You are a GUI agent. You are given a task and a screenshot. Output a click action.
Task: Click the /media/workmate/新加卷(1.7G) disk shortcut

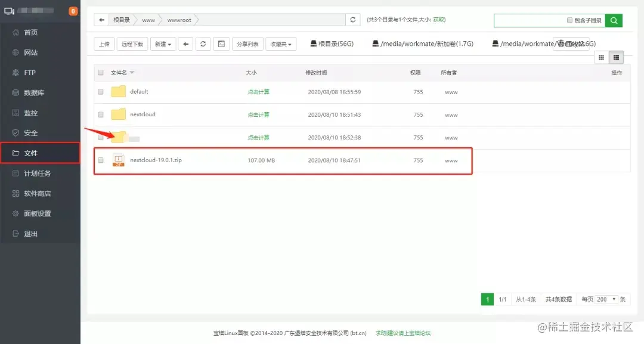tap(423, 44)
